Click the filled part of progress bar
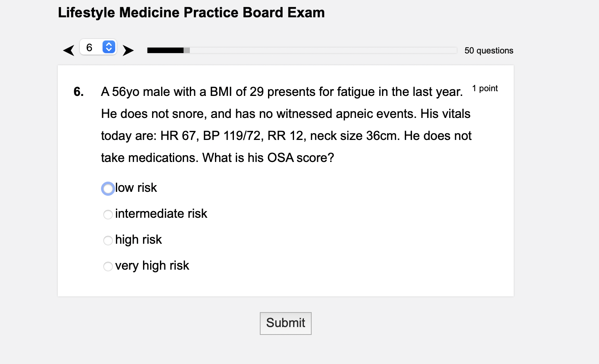 (x=165, y=50)
